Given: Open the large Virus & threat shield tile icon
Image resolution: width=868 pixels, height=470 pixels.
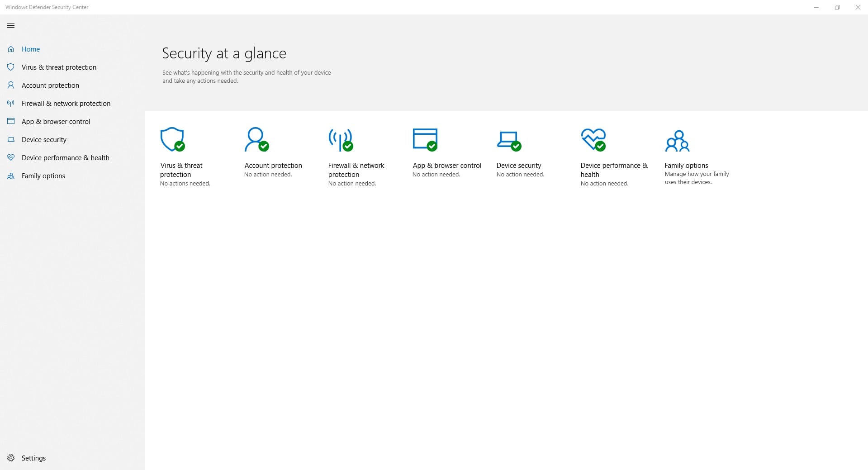Looking at the screenshot, I should (x=172, y=139).
